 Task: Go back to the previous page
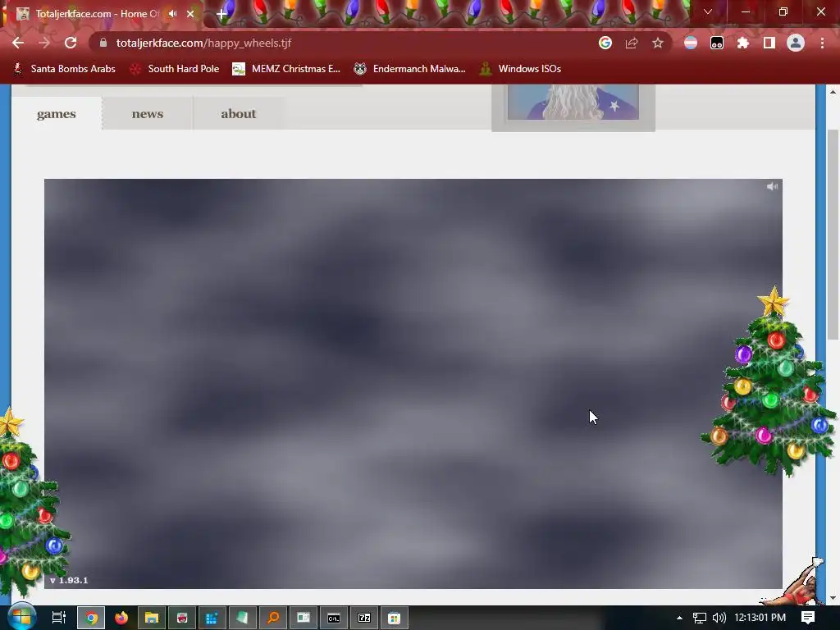click(18, 43)
